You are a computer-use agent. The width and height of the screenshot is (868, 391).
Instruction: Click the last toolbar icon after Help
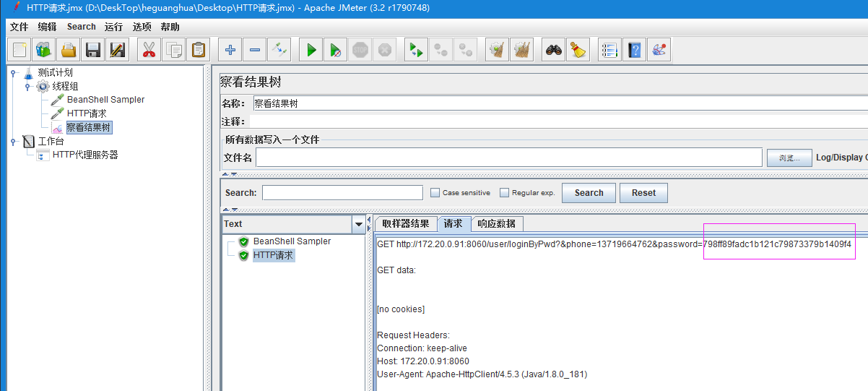(659, 50)
